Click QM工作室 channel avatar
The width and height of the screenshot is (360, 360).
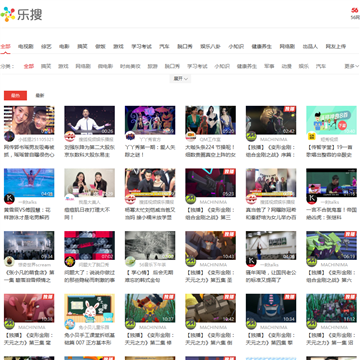pos(191,136)
